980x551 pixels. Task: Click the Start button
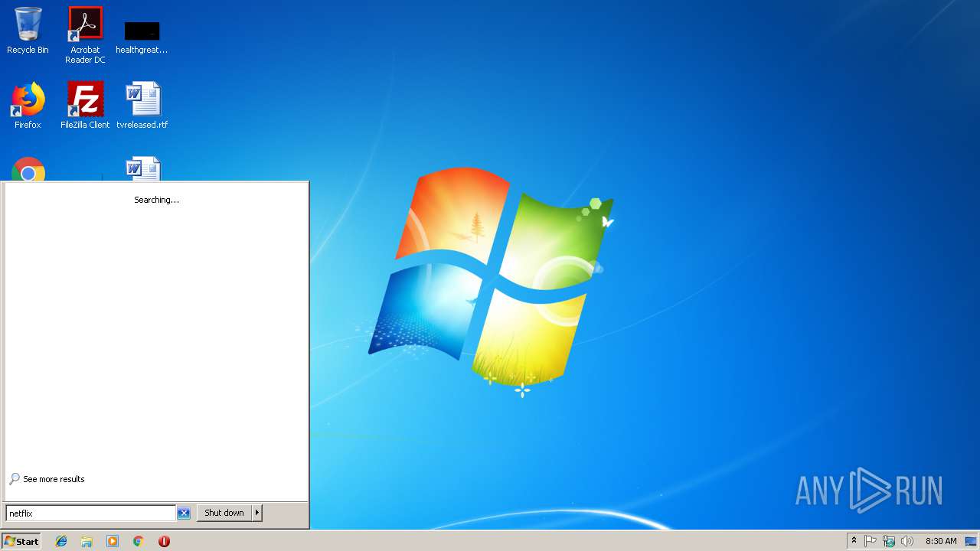tap(21, 541)
